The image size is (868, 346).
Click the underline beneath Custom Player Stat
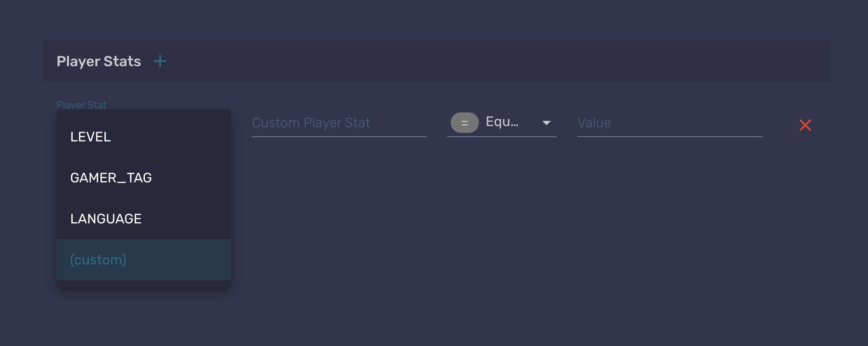click(x=339, y=136)
